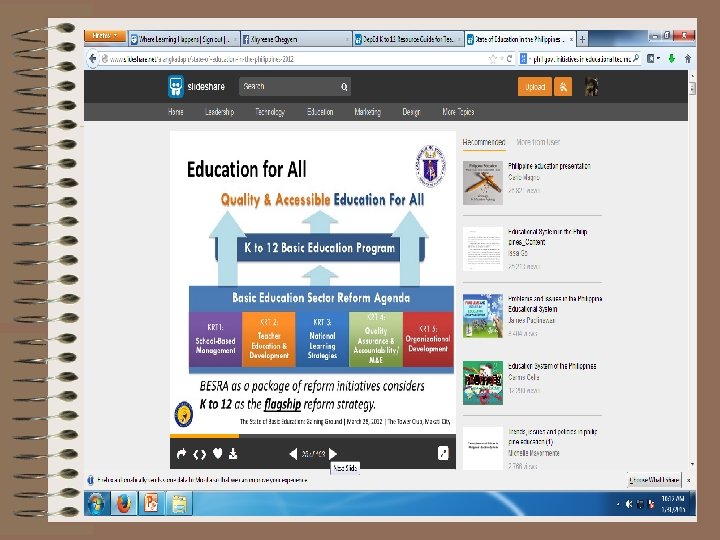Viewport: 720px width, 540px height.
Task: Click the search magnifier in SlideShare search box
Action: [x=344, y=87]
